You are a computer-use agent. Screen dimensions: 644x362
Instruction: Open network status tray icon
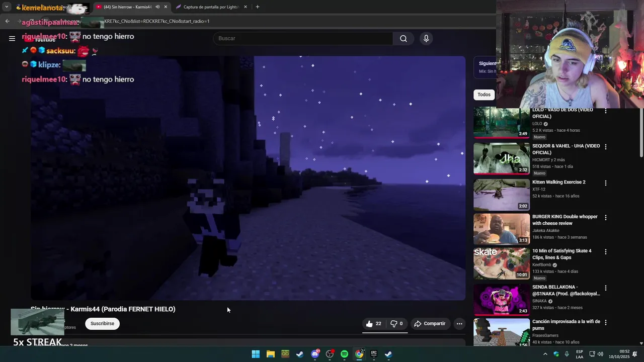tap(592, 354)
